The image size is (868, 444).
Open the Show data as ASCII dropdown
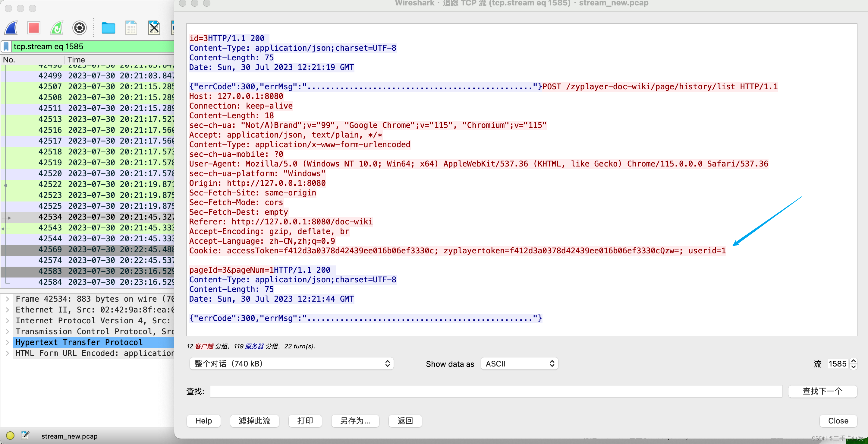tap(519, 364)
